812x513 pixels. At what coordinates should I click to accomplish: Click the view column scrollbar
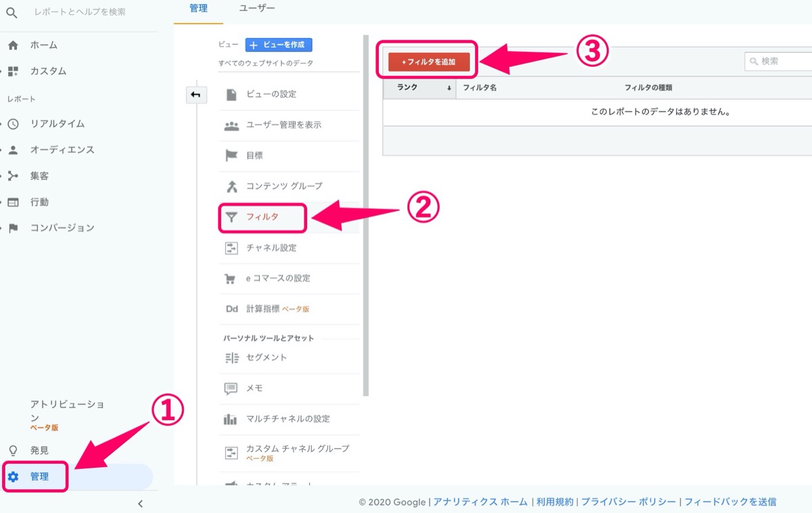click(x=366, y=215)
